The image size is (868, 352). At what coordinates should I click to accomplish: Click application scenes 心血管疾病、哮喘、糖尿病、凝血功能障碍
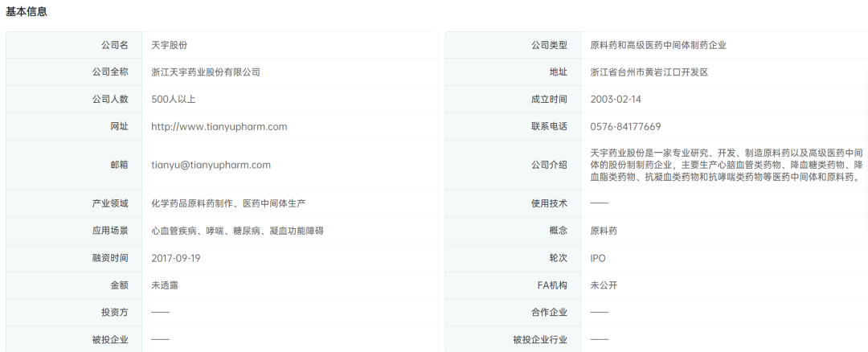tap(237, 231)
